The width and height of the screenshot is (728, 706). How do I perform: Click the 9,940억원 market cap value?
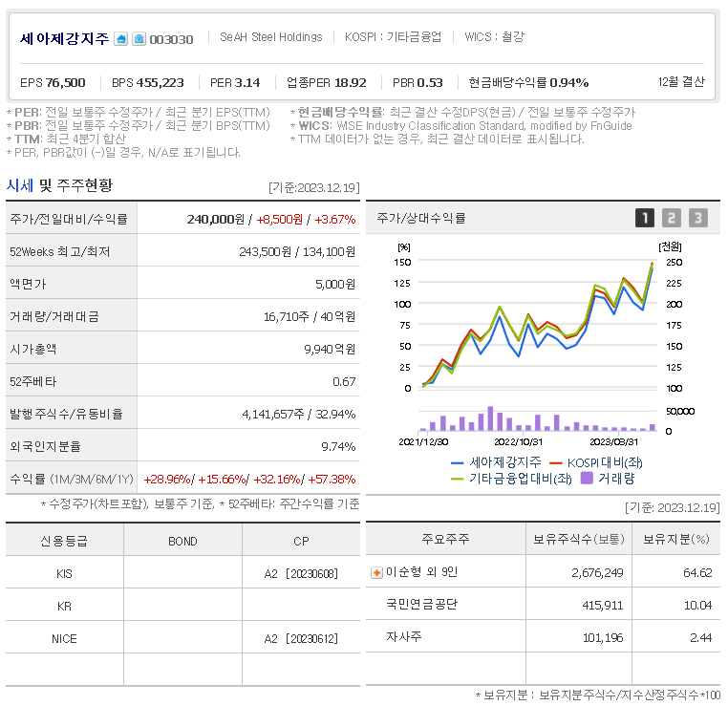coord(330,349)
